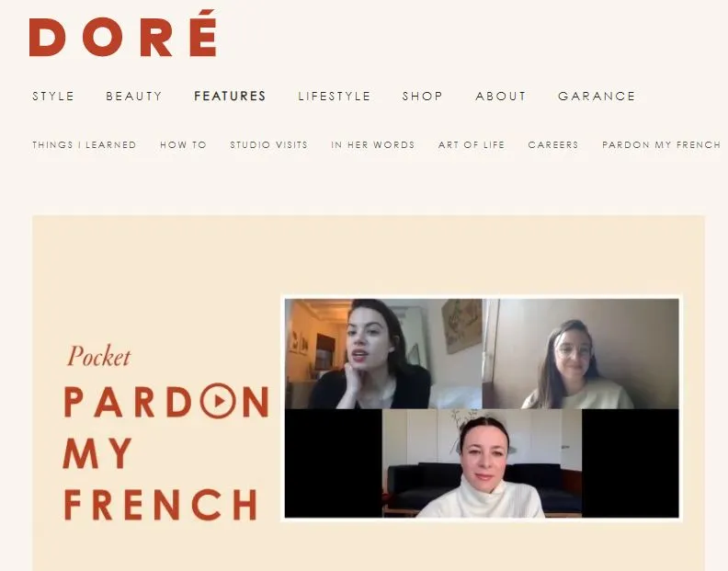Open the Lifestyle section
This screenshot has height=571, width=728.
(335, 97)
